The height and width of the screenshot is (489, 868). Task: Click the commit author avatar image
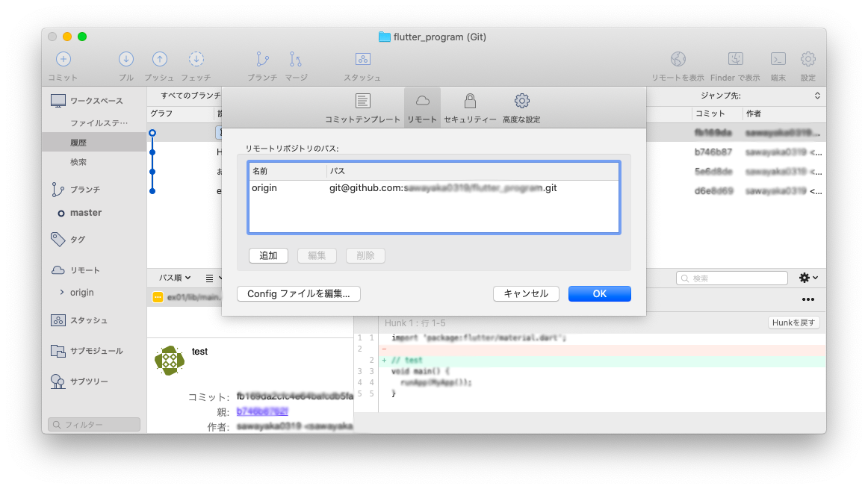click(x=170, y=361)
